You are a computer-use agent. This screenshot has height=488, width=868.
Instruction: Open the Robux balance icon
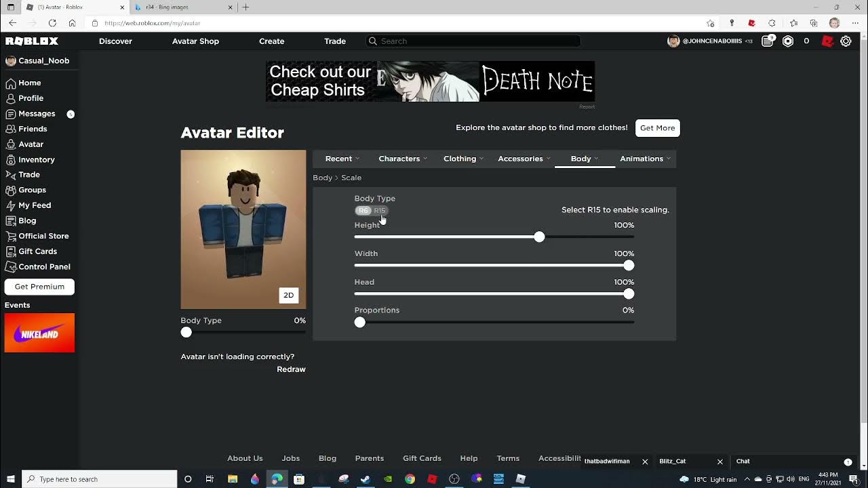(788, 41)
